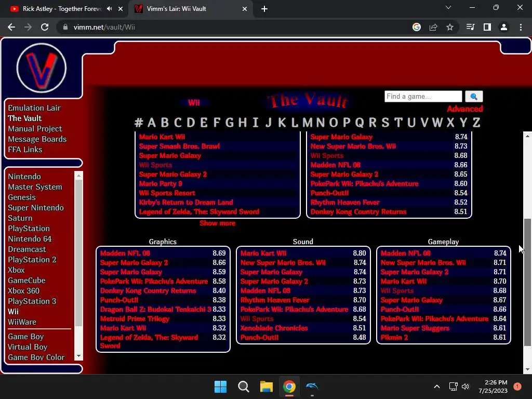Open File Explorer from taskbar
Viewport: 532px width, 399px height.
tap(267, 387)
